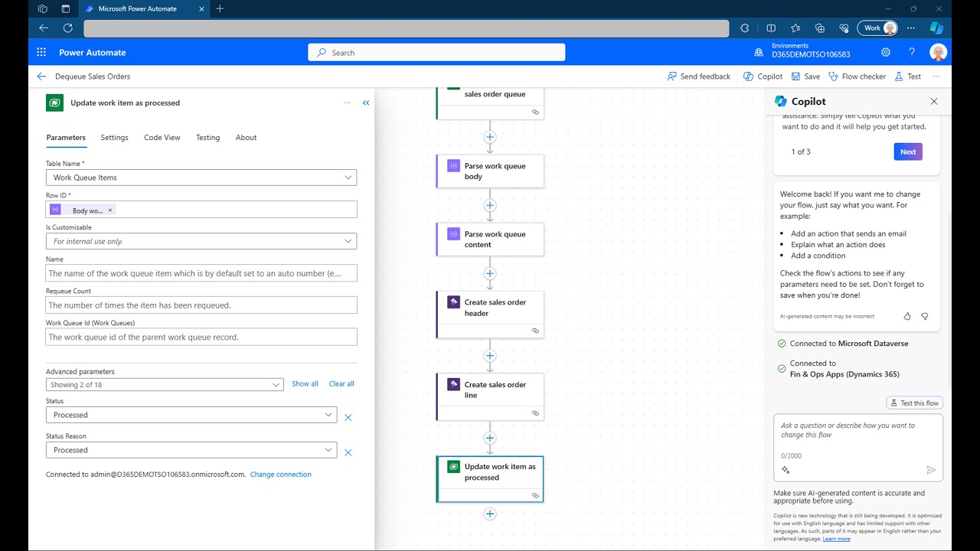Click the Name input field
Screen dimensions: 980x551
pos(201,273)
